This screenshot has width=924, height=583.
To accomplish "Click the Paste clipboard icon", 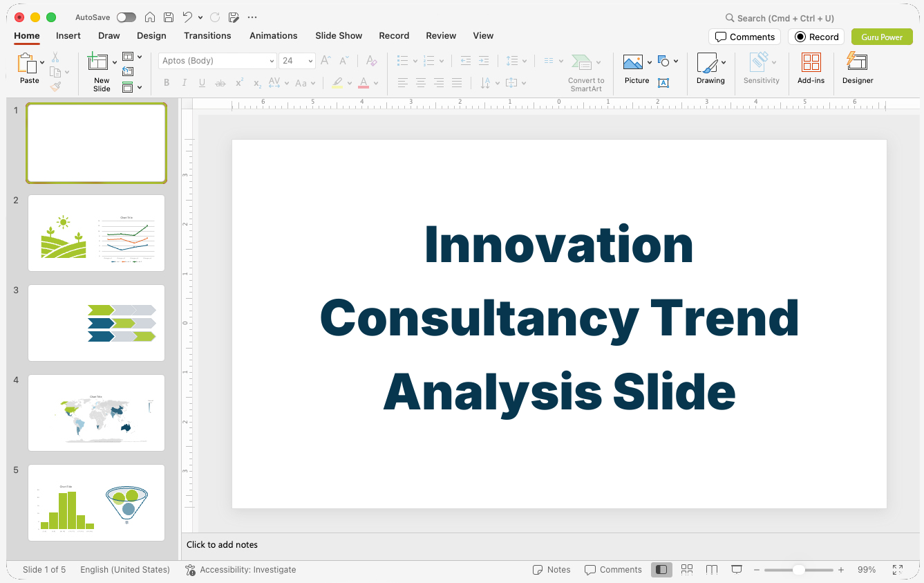I will click(27, 63).
